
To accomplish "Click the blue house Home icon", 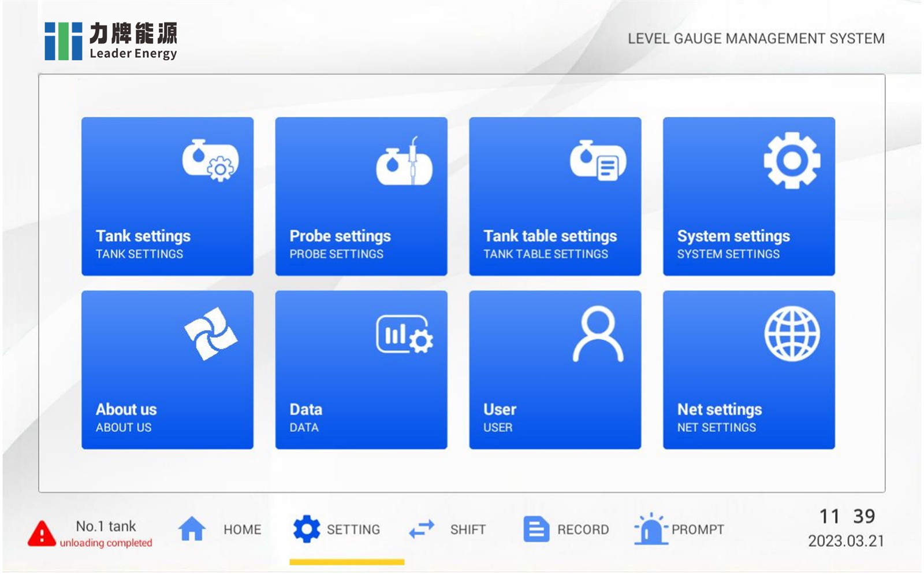I will 192,529.
